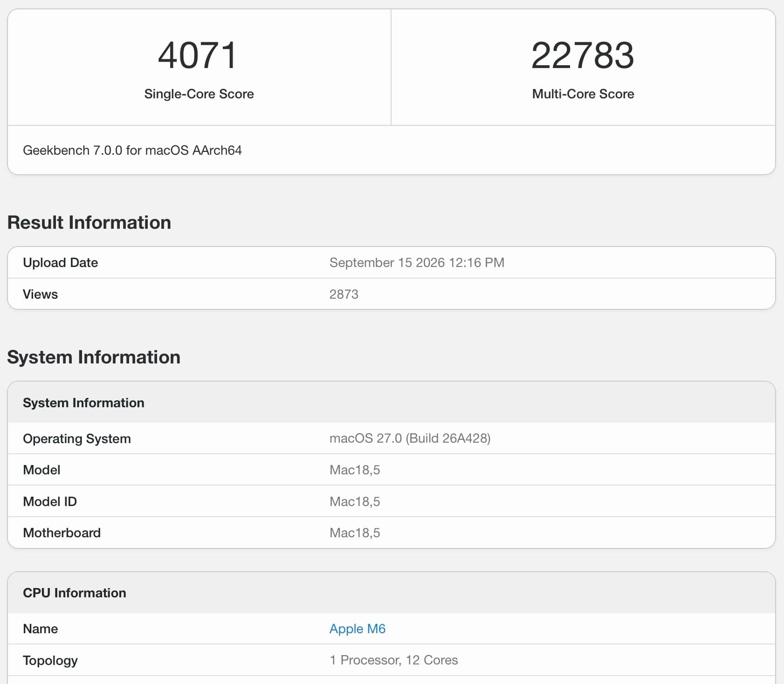Screen dimensions: 784x684
Task: Click the Motherboard label
Action: (x=62, y=533)
